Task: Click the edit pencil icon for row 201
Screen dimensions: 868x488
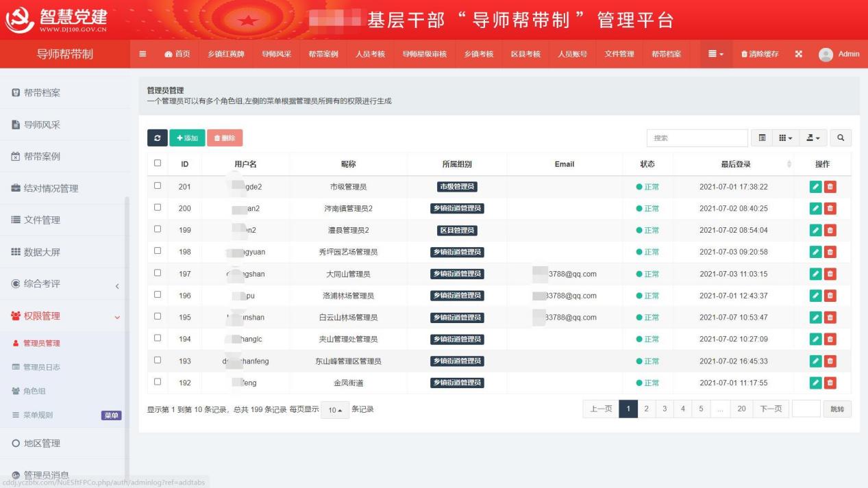Action: (x=815, y=187)
